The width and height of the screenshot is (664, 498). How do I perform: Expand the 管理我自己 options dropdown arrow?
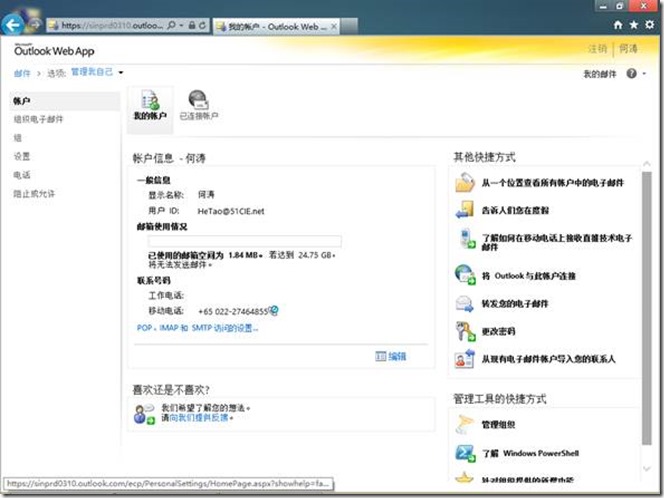click(x=121, y=72)
